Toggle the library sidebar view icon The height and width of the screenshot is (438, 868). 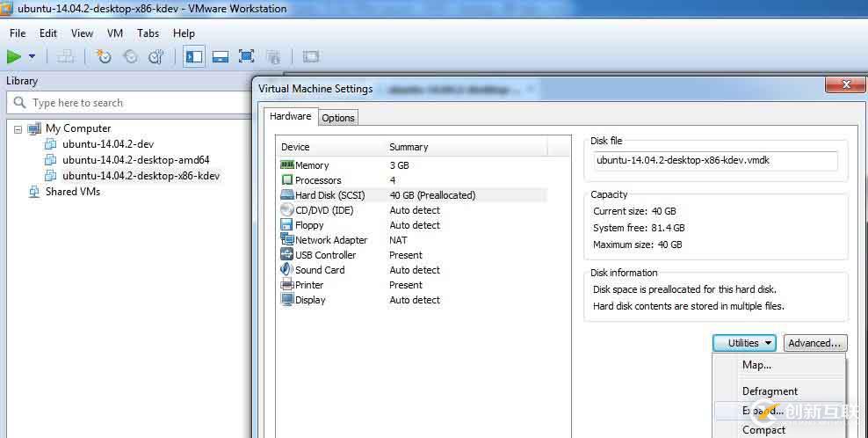click(194, 56)
